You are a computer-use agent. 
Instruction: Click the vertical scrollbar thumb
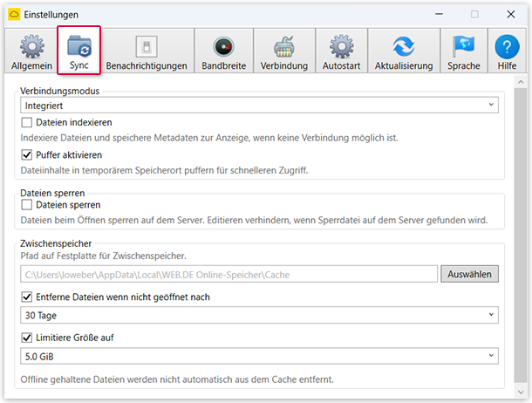(521, 235)
